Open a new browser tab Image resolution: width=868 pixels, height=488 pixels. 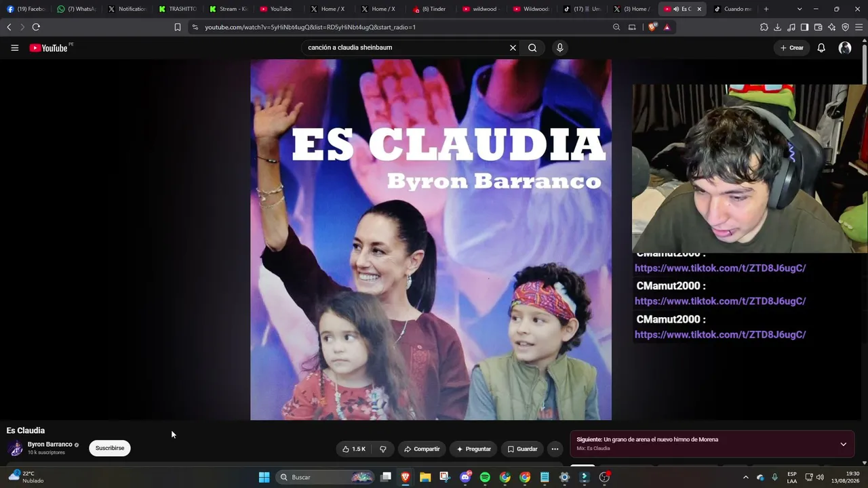(x=766, y=9)
